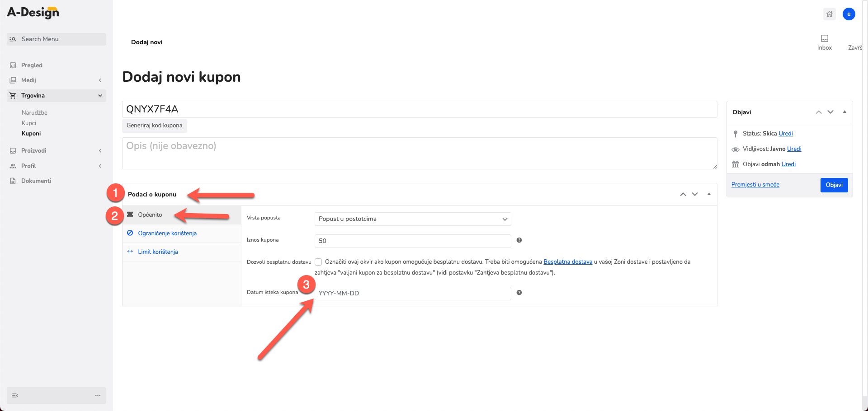Collapse the Trgovina sidebar menu
The image size is (868, 411).
[57, 95]
